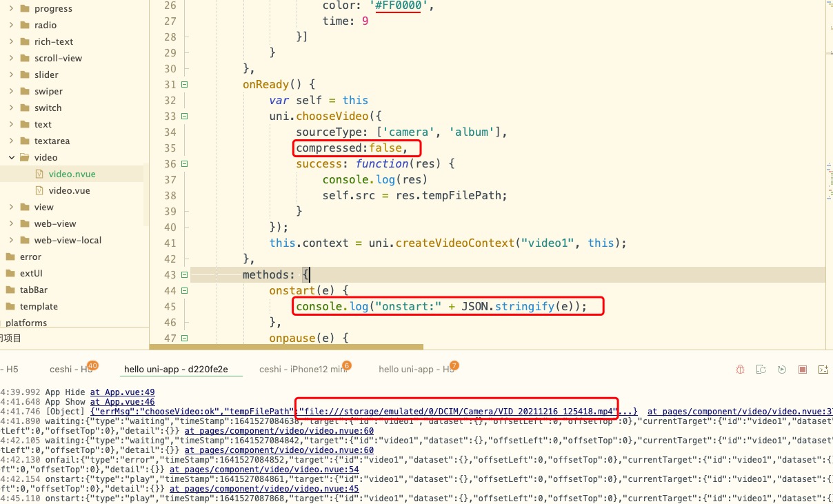Open a new terminal with the terminal-plus icon
Viewport: 833px width, 504px height.
click(823, 370)
